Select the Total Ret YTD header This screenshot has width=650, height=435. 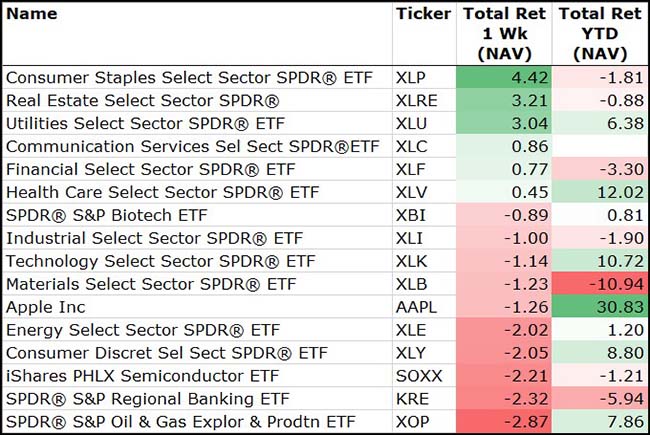coord(599,34)
